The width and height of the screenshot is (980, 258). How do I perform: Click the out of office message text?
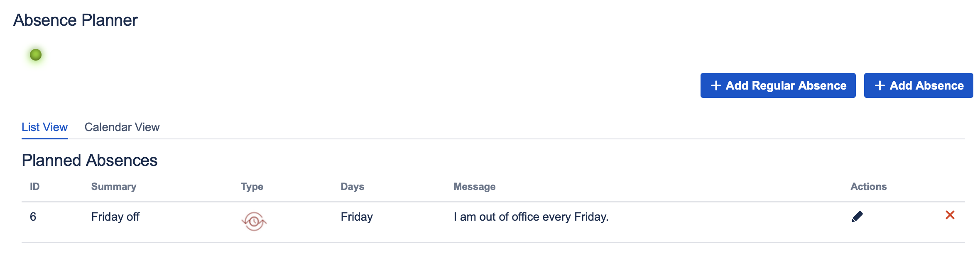point(531,217)
